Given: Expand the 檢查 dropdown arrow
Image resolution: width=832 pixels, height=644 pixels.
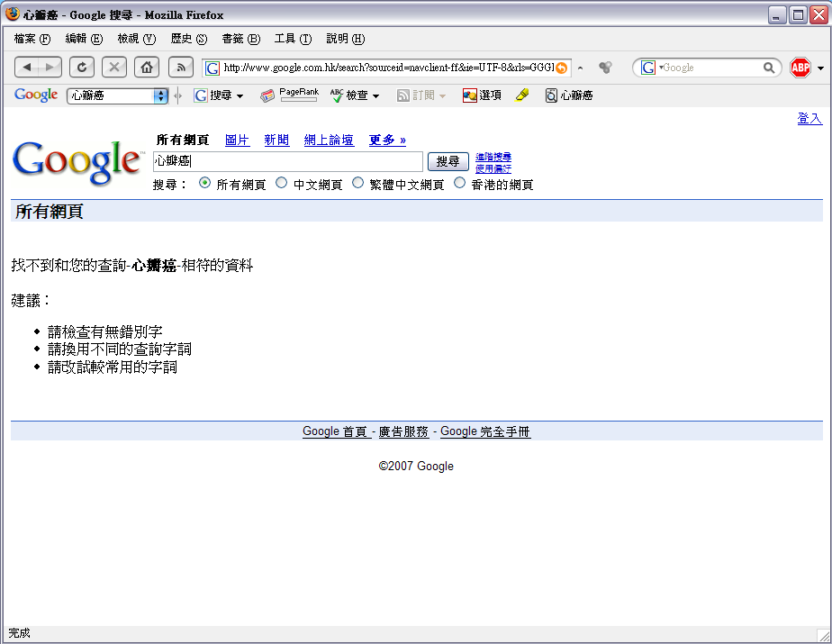Looking at the screenshot, I should point(375,96).
